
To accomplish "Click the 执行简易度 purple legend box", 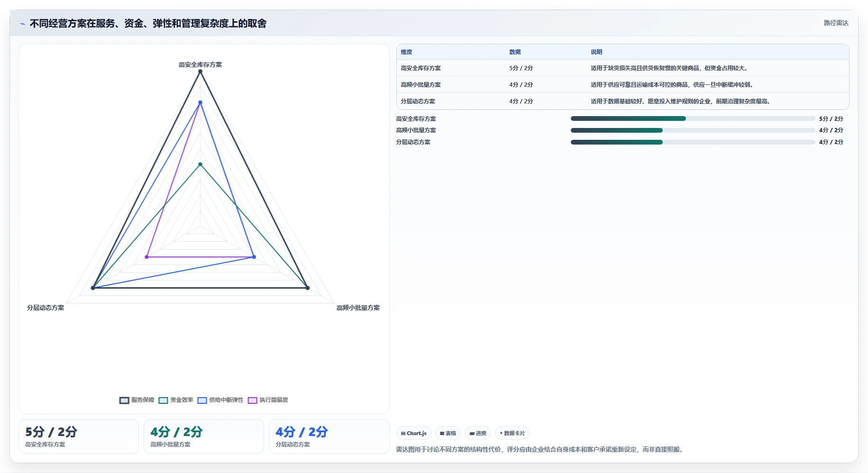I will (252, 400).
